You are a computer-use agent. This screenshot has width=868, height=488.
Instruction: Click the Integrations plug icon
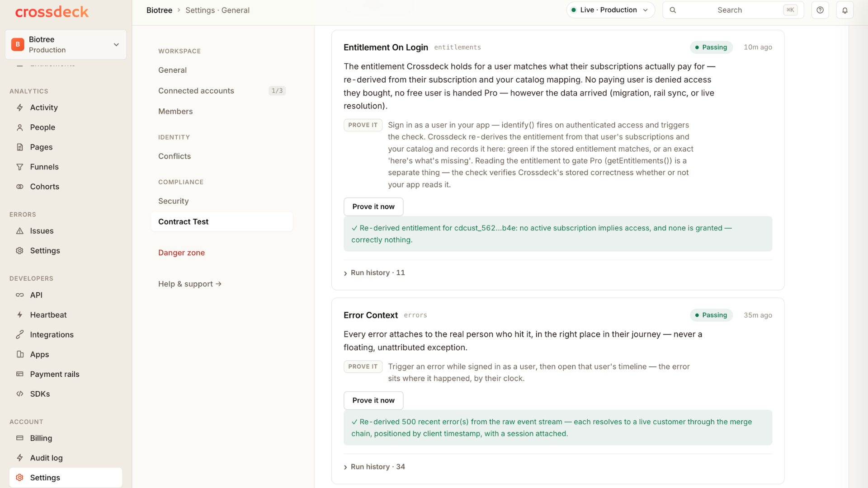(20, 334)
